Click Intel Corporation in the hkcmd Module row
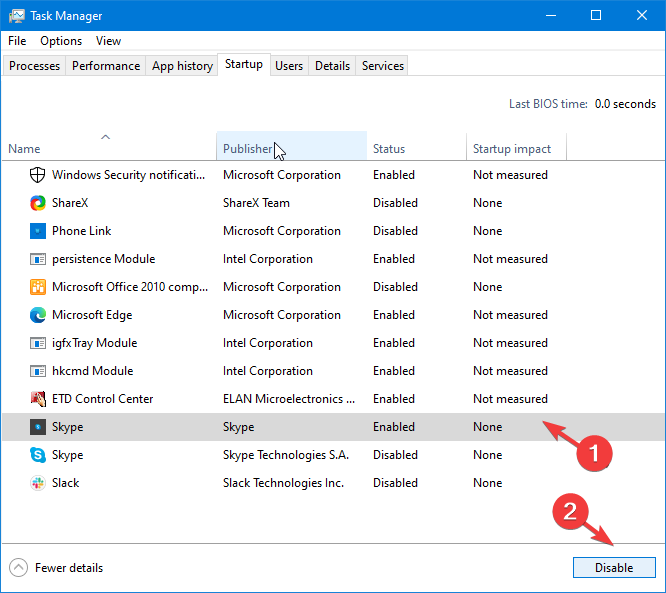Viewport: 666px width, 593px height. pyautogui.click(x=268, y=371)
